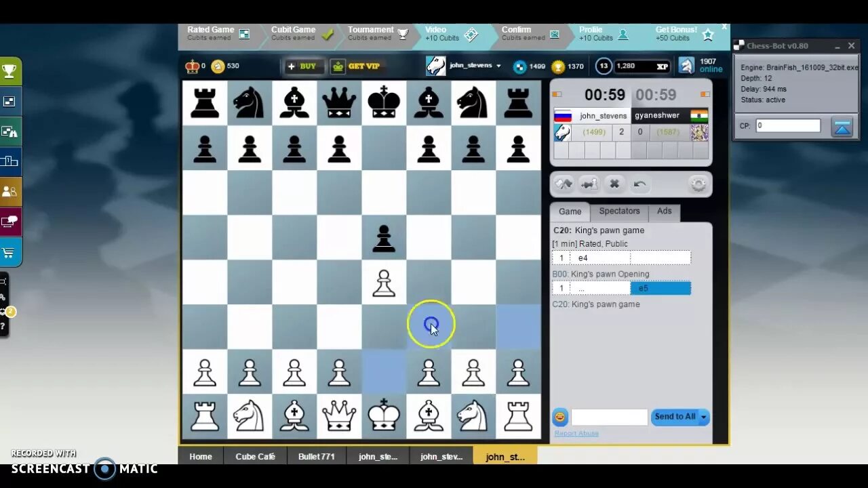This screenshot has height=488, width=868.
Task: Toggle the orange switch right of the clocks
Action: [705, 94]
